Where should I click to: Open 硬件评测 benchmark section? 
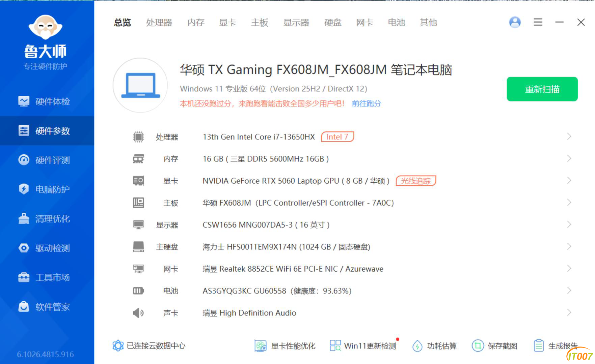pos(47,160)
